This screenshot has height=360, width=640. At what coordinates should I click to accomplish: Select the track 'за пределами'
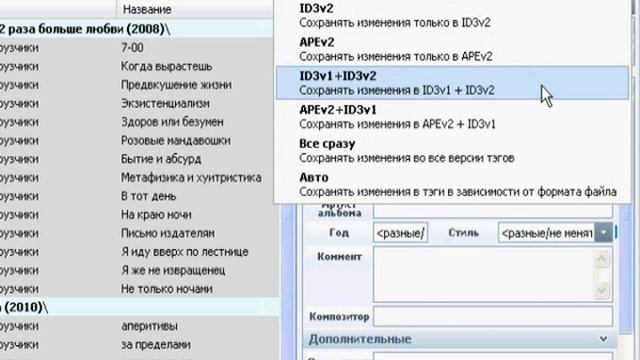pyautogui.click(x=156, y=344)
